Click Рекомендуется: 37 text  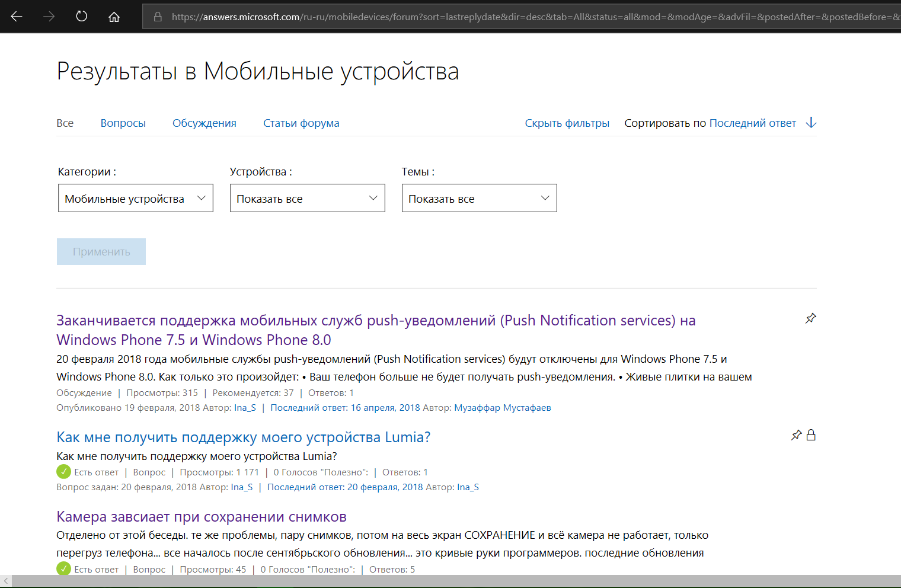253,393
